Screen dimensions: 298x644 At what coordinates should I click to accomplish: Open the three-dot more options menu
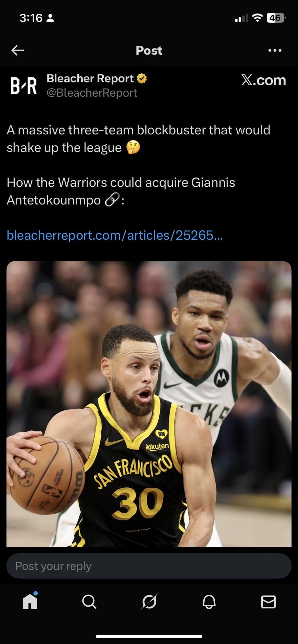click(275, 50)
